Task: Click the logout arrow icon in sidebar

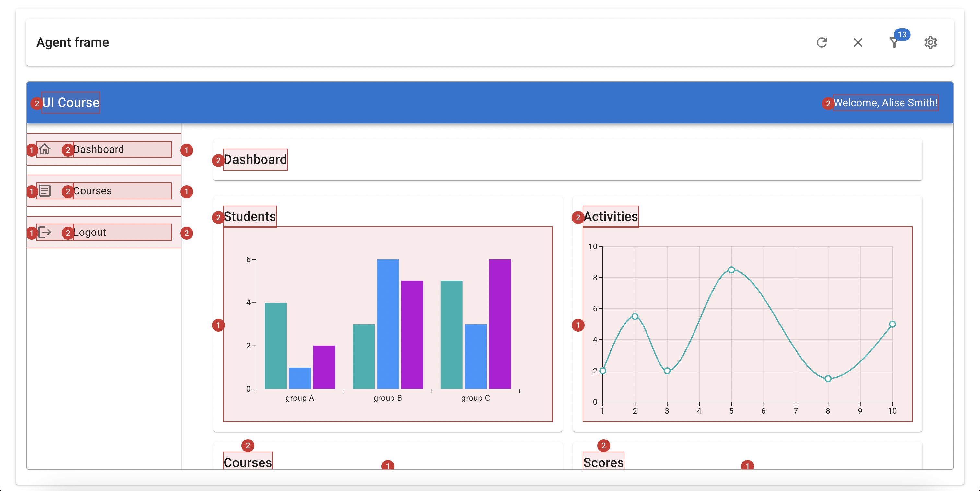Action: point(45,232)
